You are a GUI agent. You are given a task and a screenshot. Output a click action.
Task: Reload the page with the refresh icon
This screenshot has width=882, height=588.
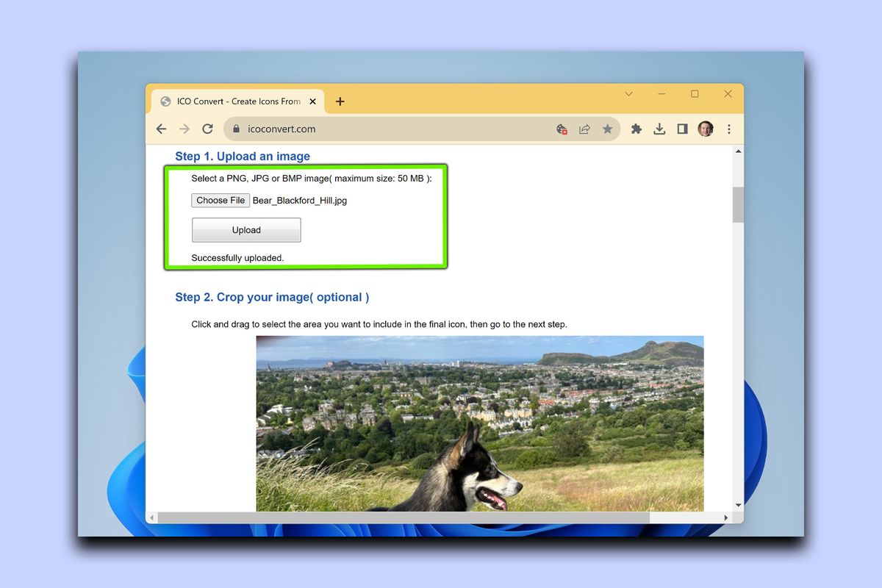207,129
